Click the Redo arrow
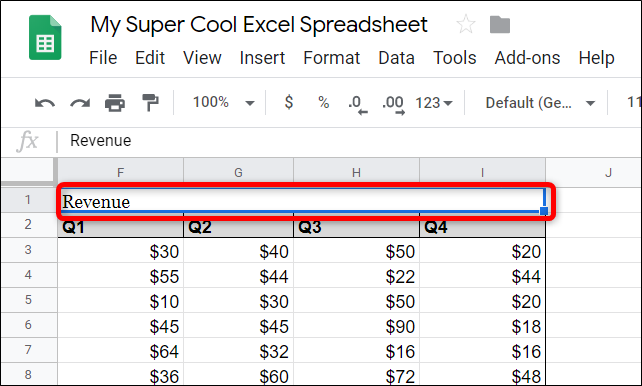 [80, 102]
